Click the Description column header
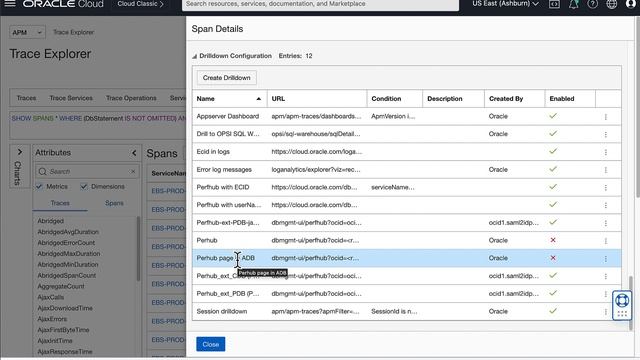Viewport: 640px width, 360px height. click(x=453, y=99)
